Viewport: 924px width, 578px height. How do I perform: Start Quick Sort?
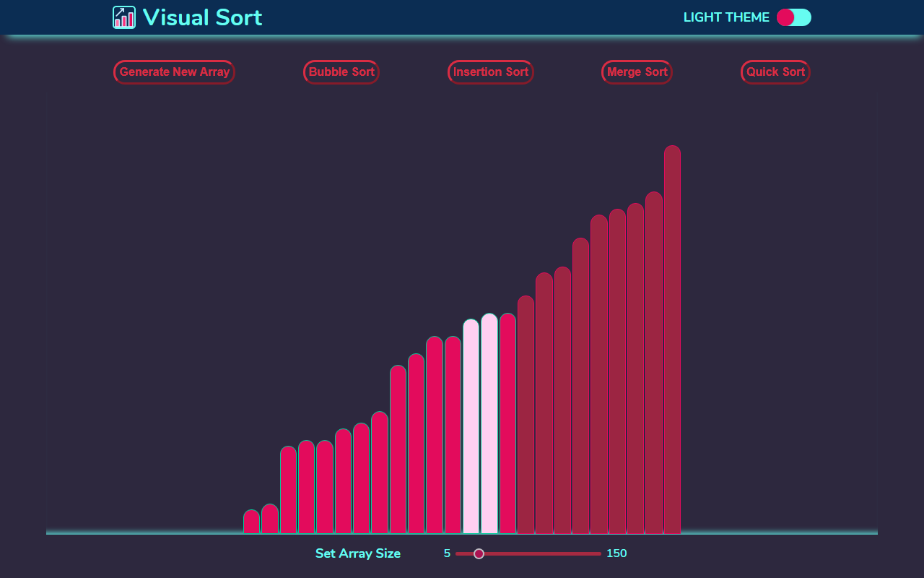click(x=775, y=72)
